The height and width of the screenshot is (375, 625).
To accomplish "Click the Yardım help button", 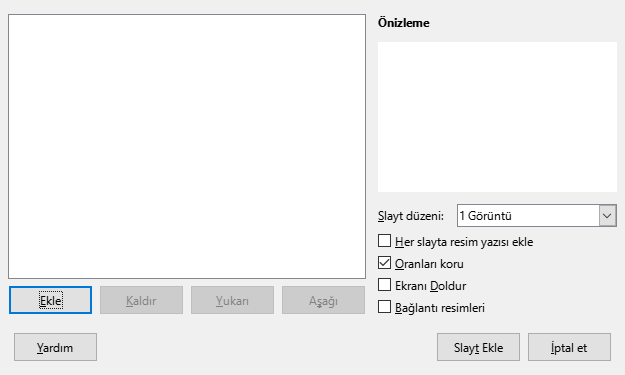I will pos(55,347).
